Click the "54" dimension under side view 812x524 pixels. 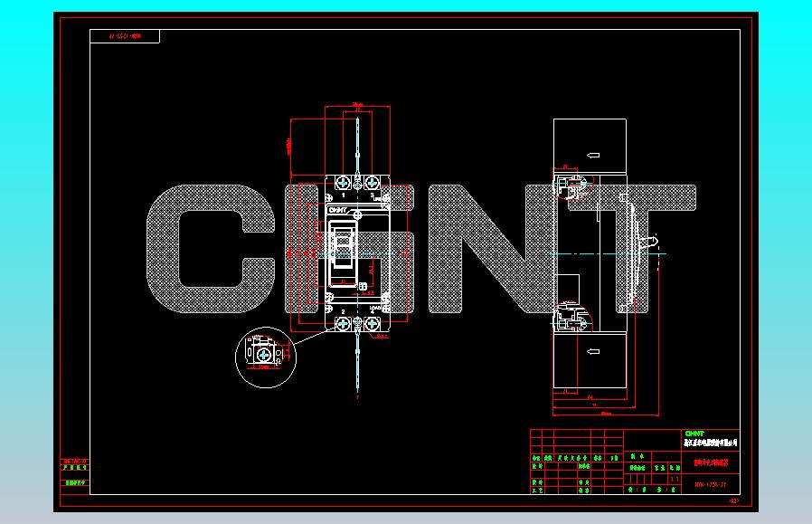pos(590,398)
